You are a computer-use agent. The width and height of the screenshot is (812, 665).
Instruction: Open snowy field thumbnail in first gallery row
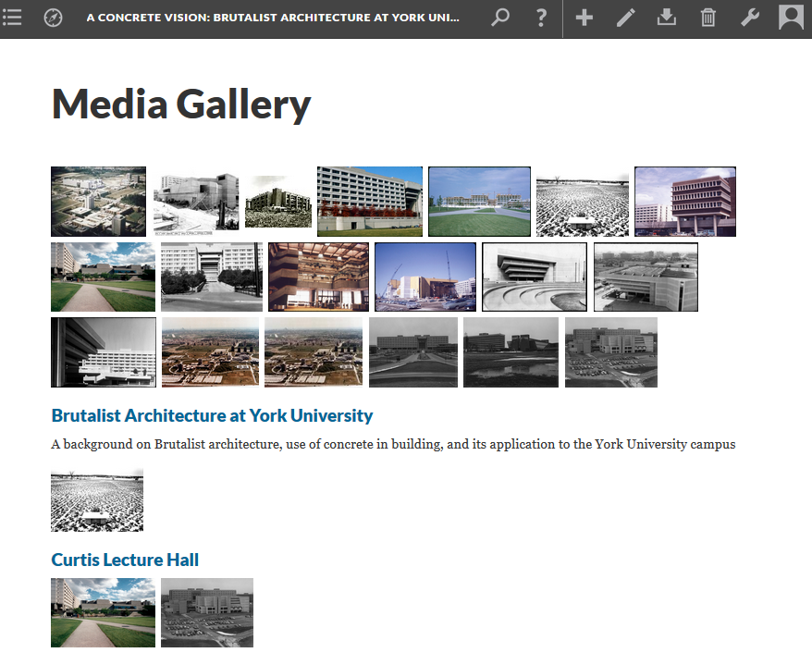click(583, 205)
